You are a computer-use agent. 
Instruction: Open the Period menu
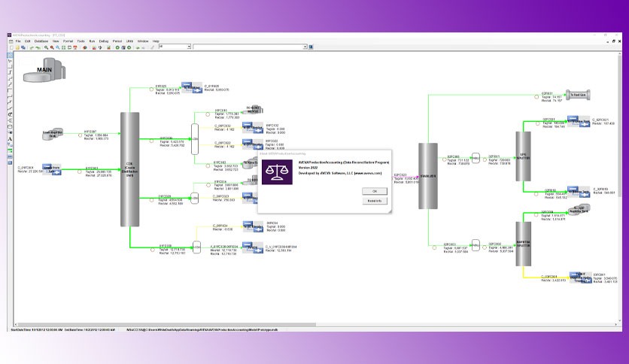pyautogui.click(x=117, y=41)
